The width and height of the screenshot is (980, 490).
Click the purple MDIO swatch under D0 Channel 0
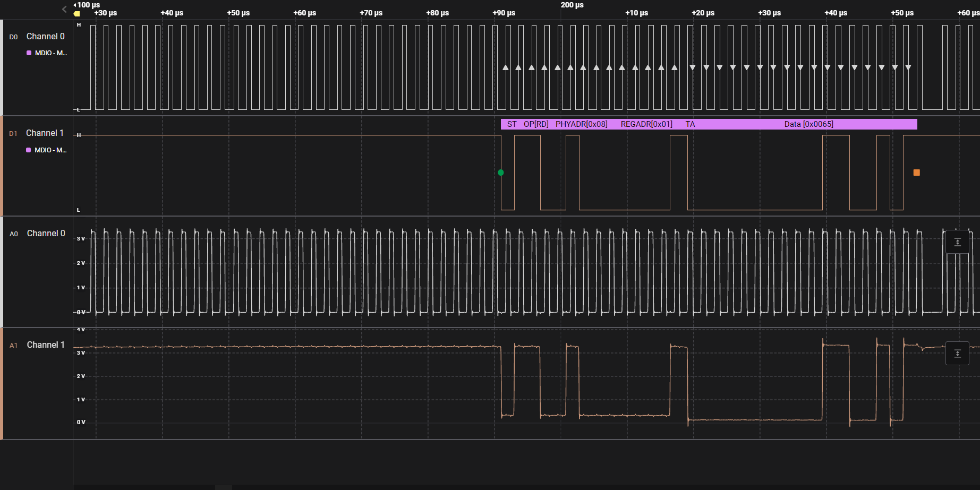[29, 53]
